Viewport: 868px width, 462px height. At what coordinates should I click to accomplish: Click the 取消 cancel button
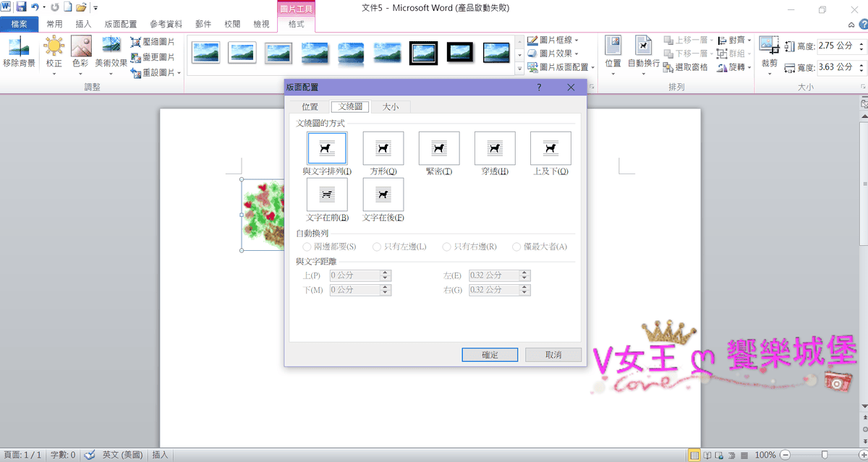point(553,354)
